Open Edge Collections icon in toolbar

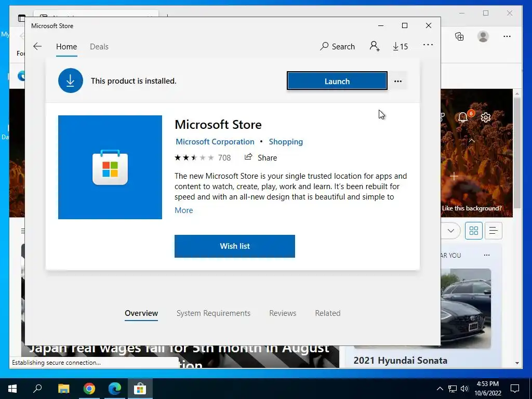(x=459, y=36)
